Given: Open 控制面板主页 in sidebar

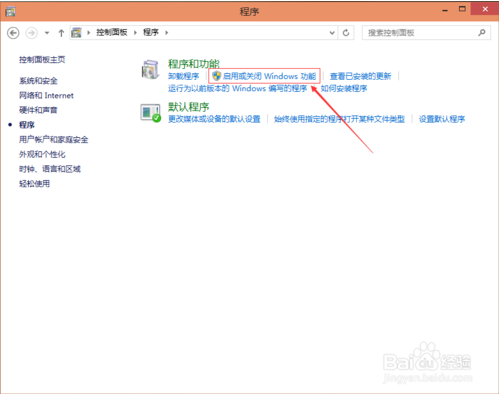Looking at the screenshot, I should [42, 59].
